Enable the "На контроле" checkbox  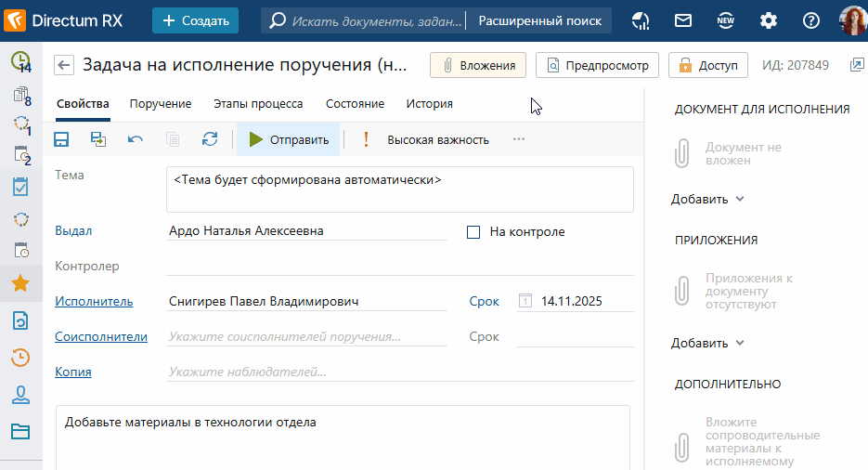point(473,232)
